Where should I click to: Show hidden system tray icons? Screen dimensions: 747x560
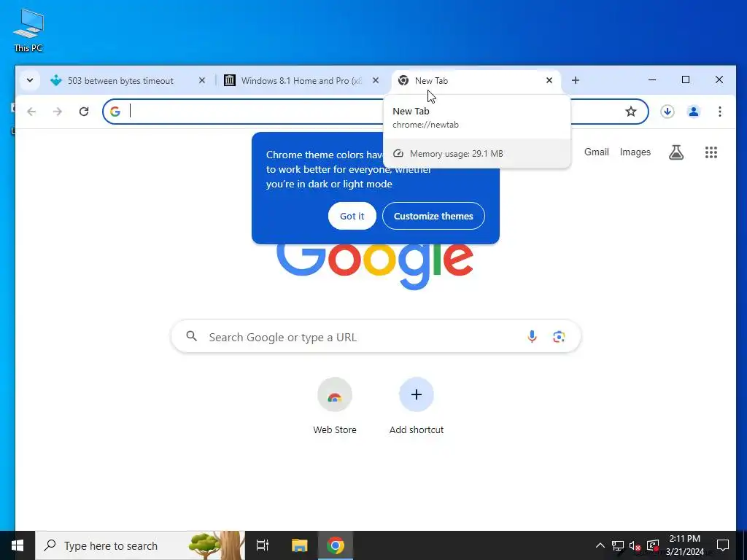(x=600, y=545)
